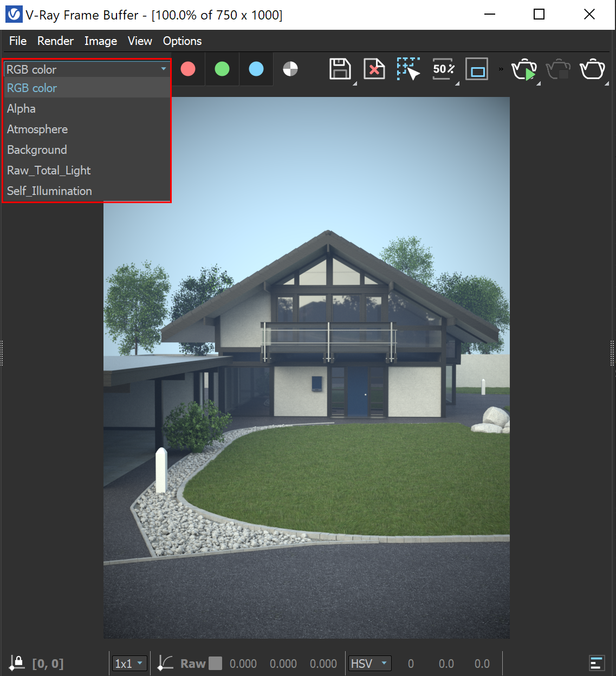Click the Raw color values label
This screenshot has height=676, width=616.
[x=193, y=664]
